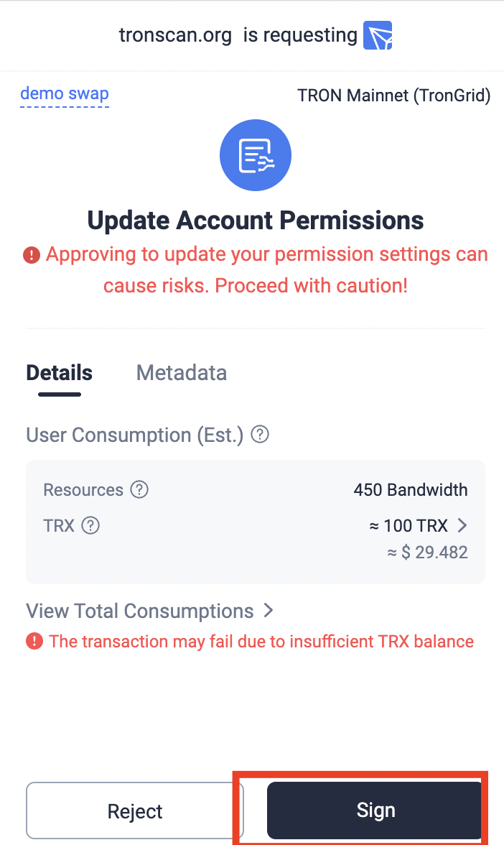Click the alert icon beside the insufficient balance warning
Screen dimensions: 504x845
34,642
